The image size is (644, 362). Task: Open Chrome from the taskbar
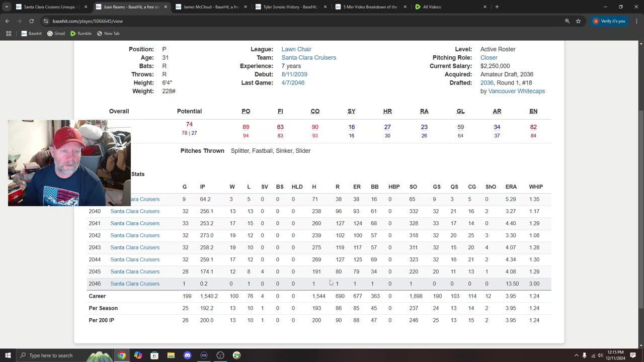click(x=122, y=355)
